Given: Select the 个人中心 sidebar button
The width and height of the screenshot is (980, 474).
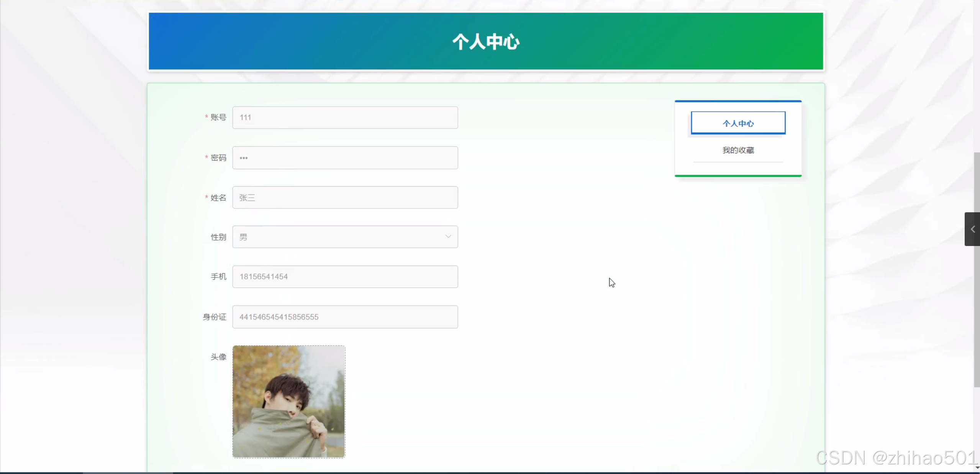Looking at the screenshot, I should [738, 123].
